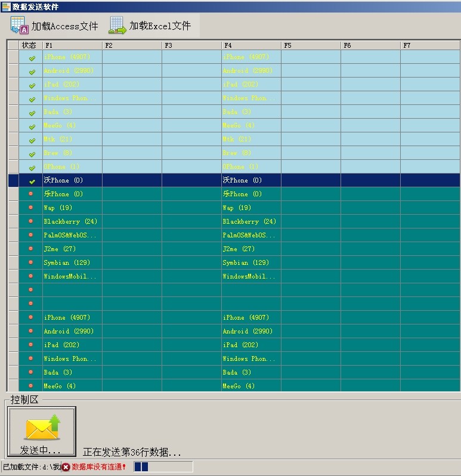
Task: Select 沃Phone (0) cell in F1 column
Action: tap(72, 180)
